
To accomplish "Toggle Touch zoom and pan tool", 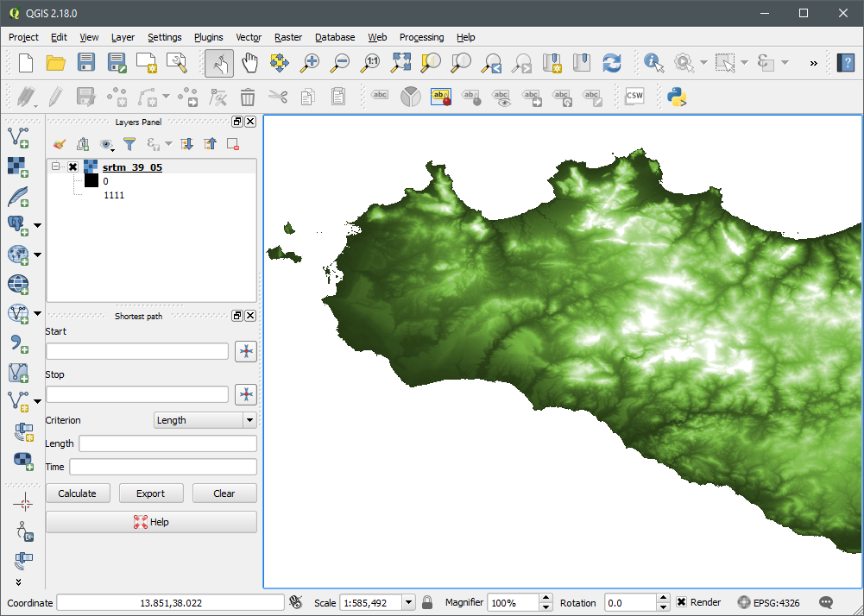I will tap(218, 63).
